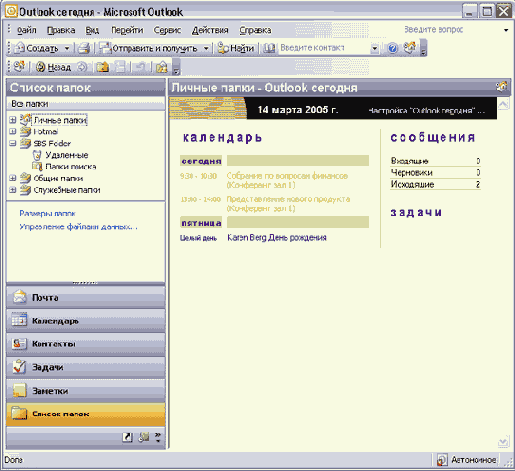Open the Вид menu
Image resolution: width=515 pixels, height=471 pixels.
pos(92,30)
